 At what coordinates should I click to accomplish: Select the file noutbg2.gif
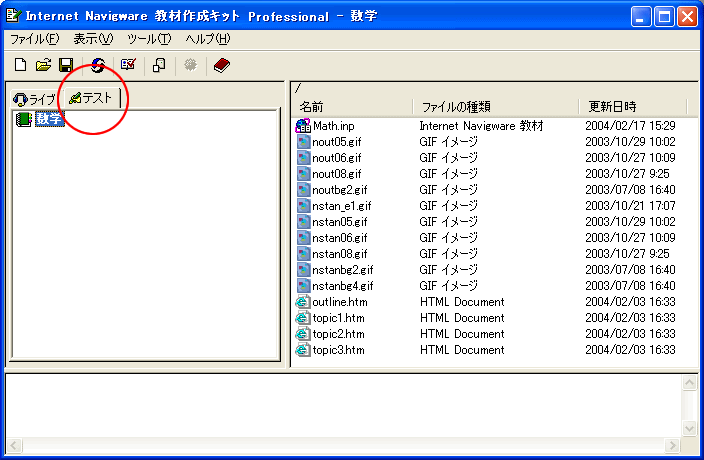340,190
